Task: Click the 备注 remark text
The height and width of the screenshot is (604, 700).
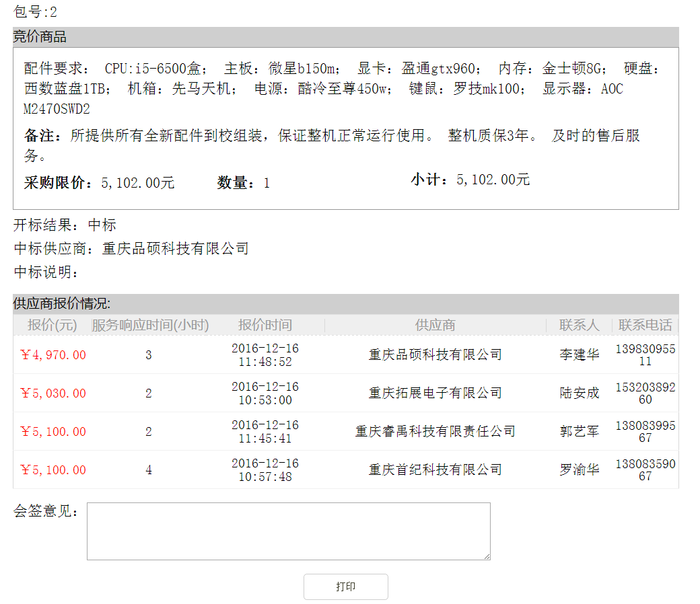Action: [x=332, y=145]
